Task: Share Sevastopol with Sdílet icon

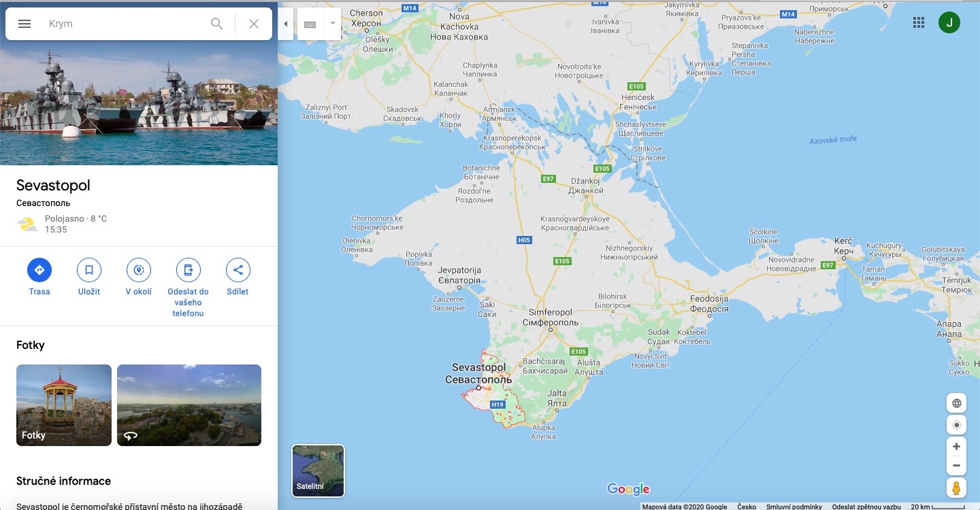Action: 238,270
